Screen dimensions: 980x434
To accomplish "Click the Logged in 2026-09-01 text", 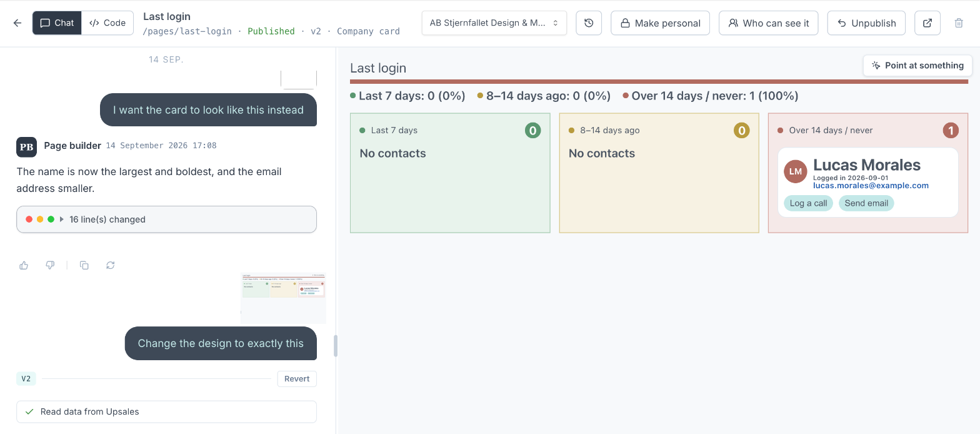I will 851,178.
